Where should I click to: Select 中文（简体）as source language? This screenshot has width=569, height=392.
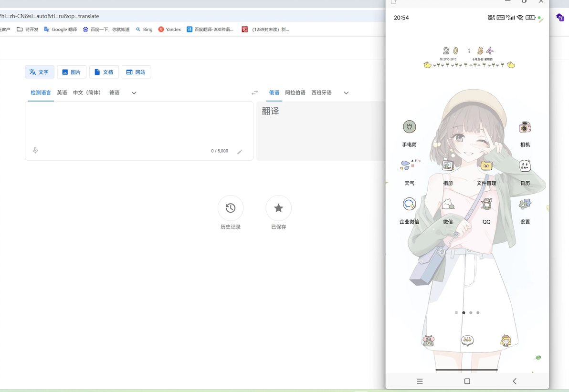pyautogui.click(x=87, y=93)
